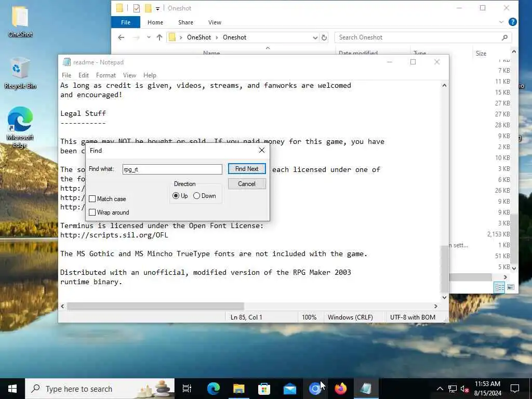Open the Notepad Format menu
Image resolution: width=532 pixels, height=399 pixels.
tap(106, 75)
